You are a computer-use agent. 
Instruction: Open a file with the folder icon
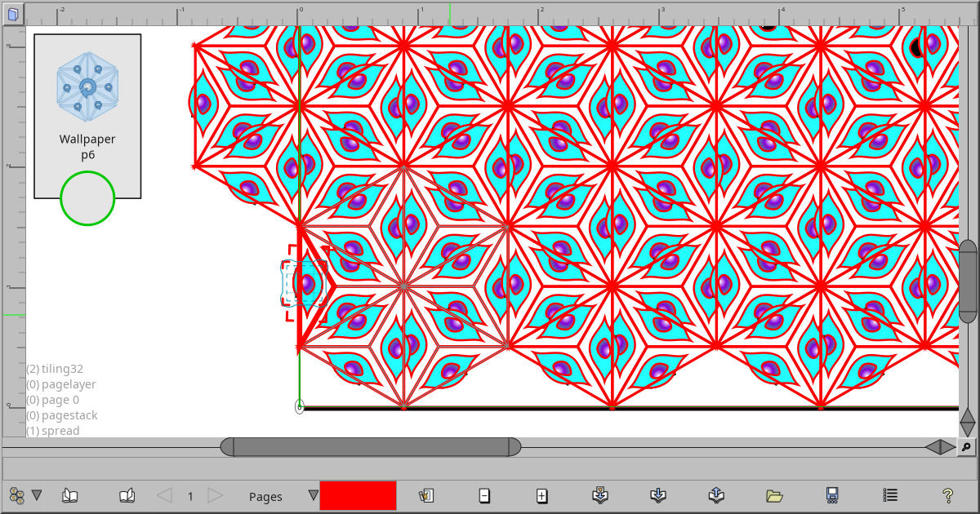click(773, 495)
